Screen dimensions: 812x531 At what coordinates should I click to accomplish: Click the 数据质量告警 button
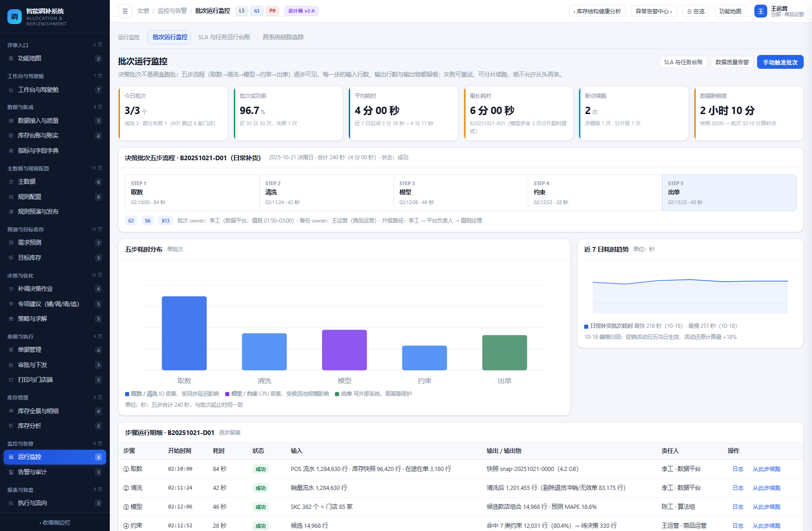[732, 62]
